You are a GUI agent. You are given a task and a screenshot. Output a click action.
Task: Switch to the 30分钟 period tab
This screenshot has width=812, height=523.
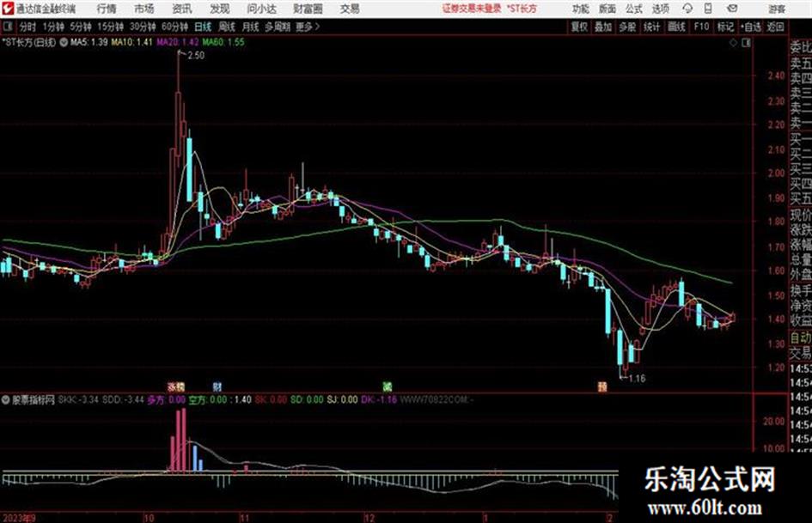[x=143, y=27]
